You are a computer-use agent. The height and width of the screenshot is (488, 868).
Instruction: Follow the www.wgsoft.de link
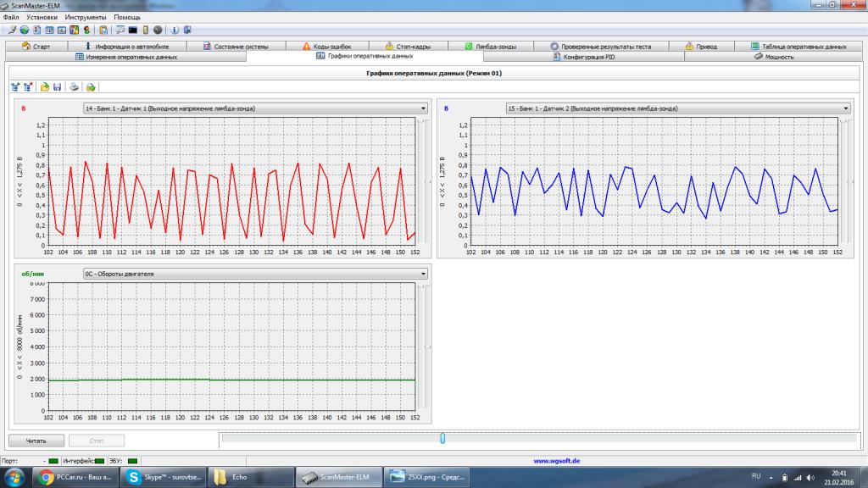(x=556, y=461)
